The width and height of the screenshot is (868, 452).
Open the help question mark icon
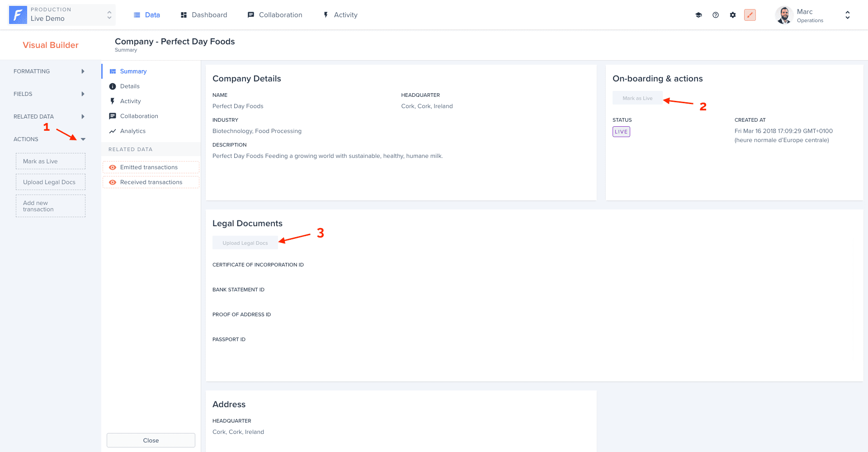[x=716, y=15]
